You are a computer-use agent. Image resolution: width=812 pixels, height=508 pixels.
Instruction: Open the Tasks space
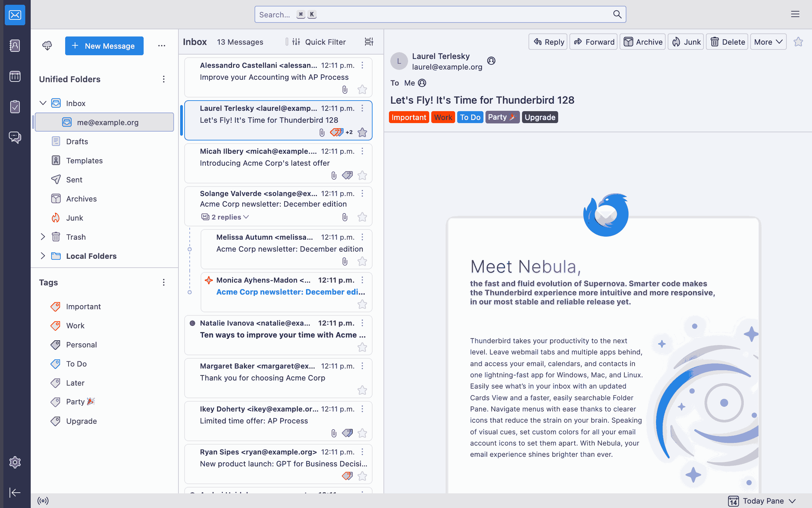(x=15, y=107)
